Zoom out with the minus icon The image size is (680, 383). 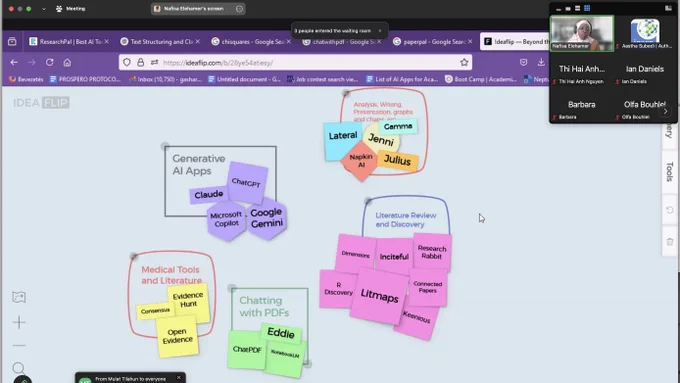pyautogui.click(x=19, y=345)
